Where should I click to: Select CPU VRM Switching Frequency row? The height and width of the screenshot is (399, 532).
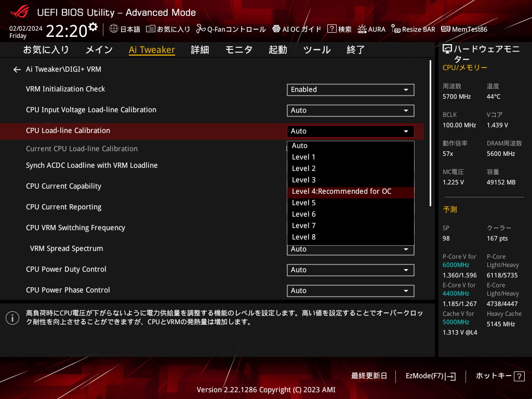pyautogui.click(x=75, y=228)
